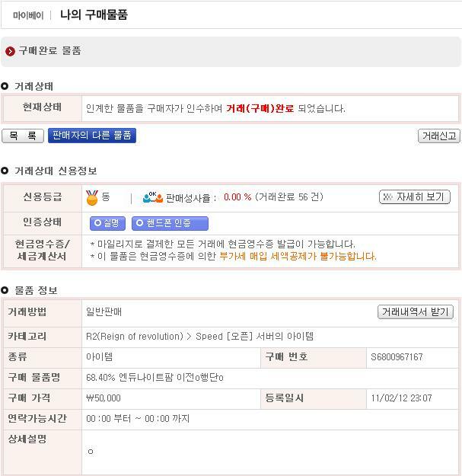
Task: Select purchase number S6800967167
Action: (x=397, y=357)
